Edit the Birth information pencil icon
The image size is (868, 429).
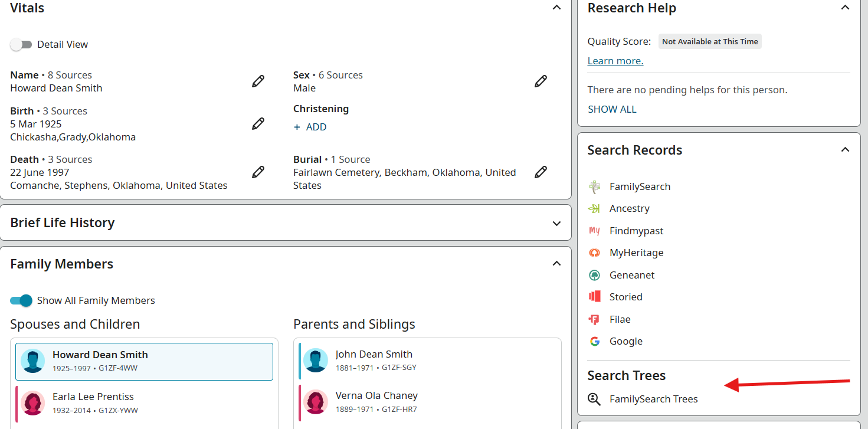pos(258,124)
